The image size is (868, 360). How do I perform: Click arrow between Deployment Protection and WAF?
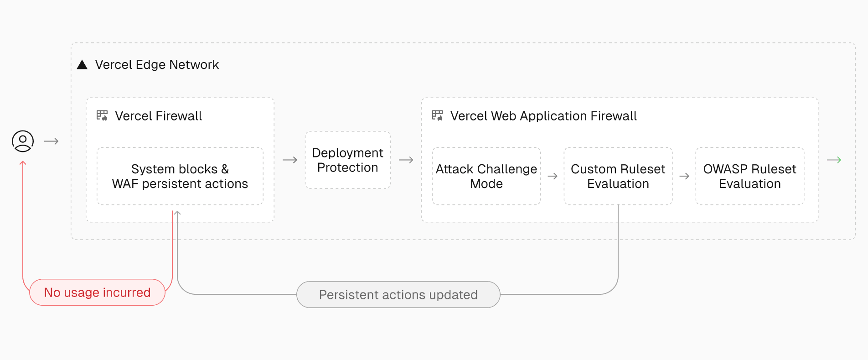(406, 160)
